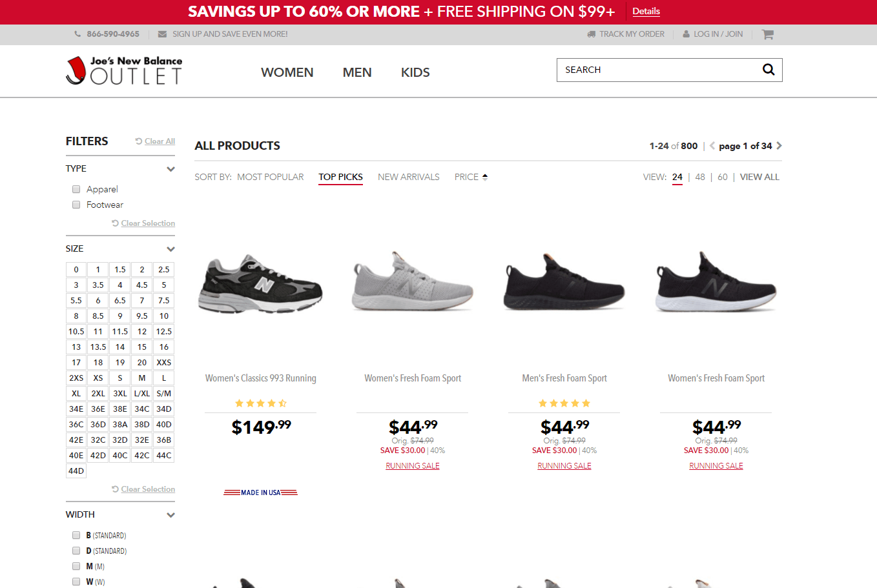
Task: Check the M (M) width checkbox
Action: [76, 566]
